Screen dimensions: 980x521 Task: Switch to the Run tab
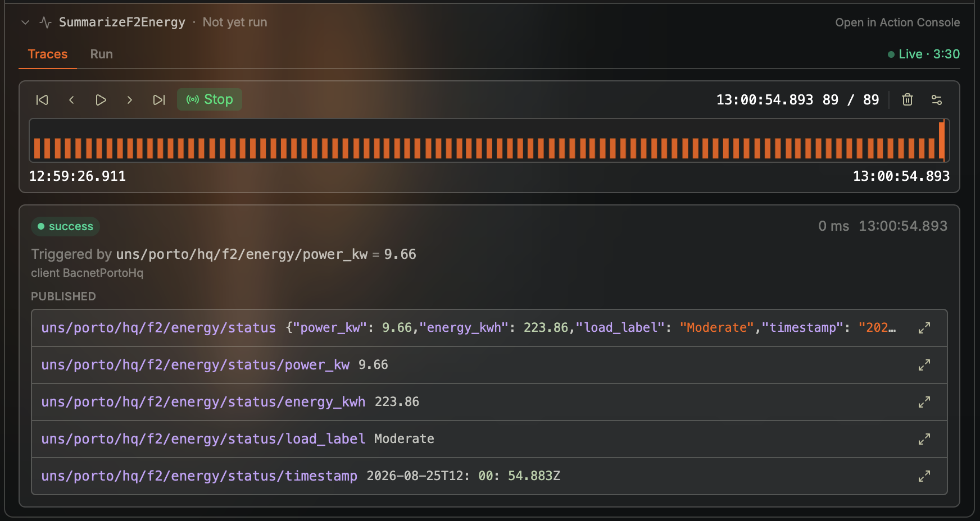(102, 54)
